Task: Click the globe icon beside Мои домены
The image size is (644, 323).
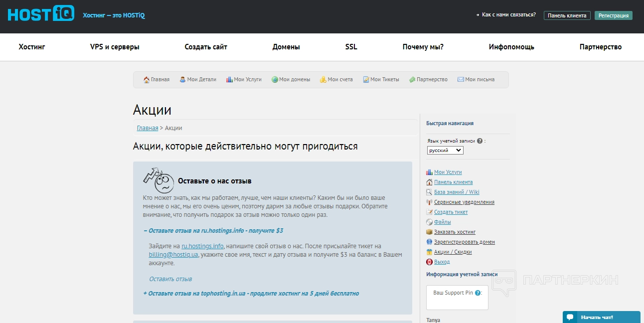Action: tap(275, 80)
